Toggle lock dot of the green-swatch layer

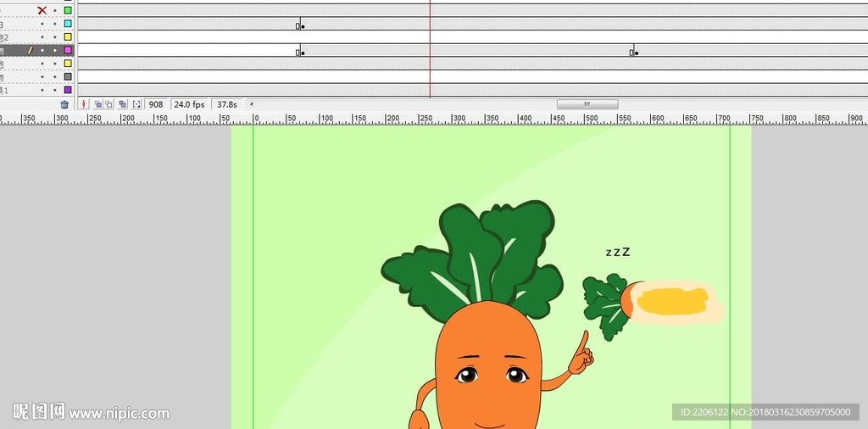(55, 10)
